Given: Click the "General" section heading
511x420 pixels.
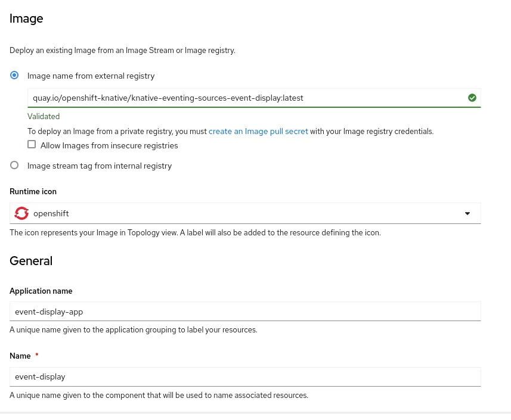Looking at the screenshot, I should [x=31, y=261].
